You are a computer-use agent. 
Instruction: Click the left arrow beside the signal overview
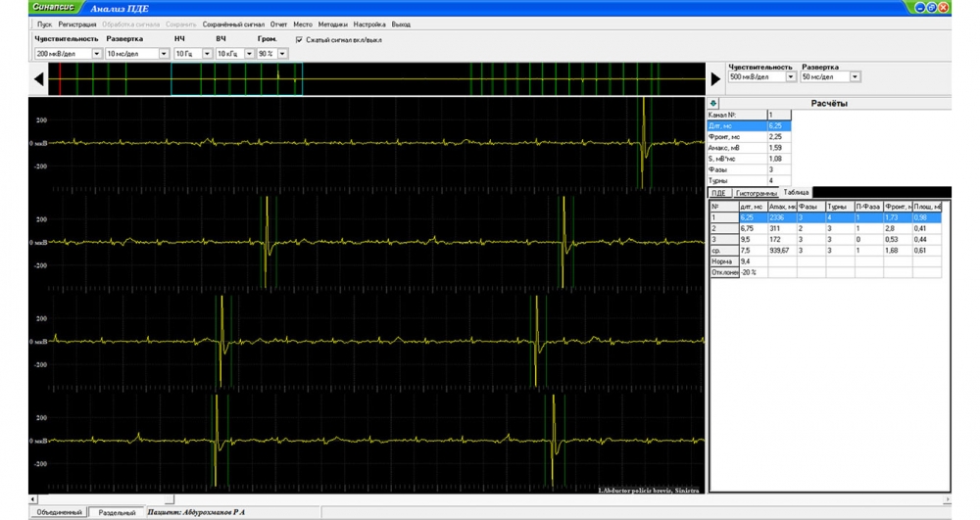[x=39, y=79]
